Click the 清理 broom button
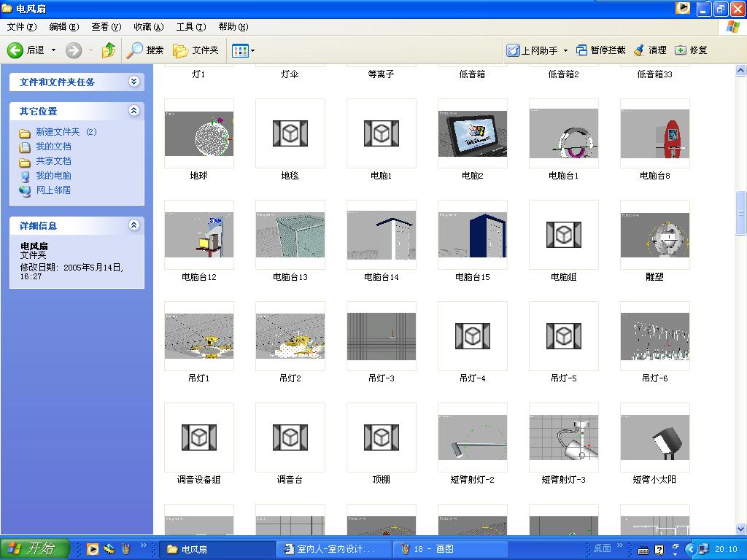 tap(650, 50)
